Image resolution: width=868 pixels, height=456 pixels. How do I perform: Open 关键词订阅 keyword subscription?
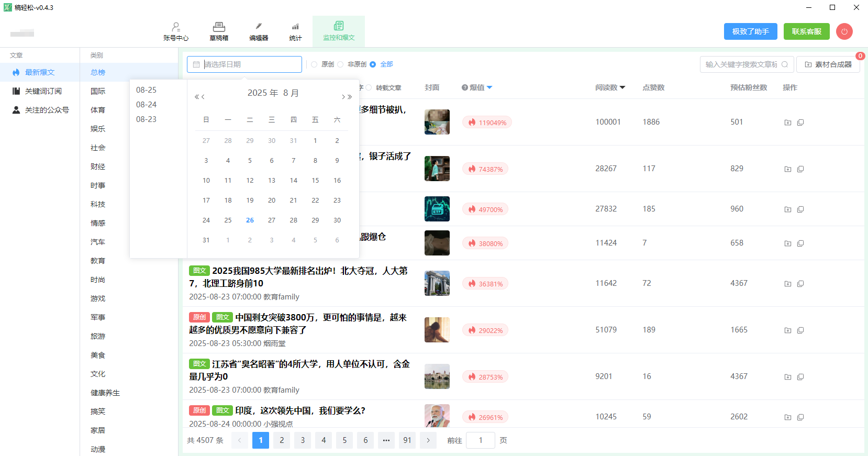point(40,91)
